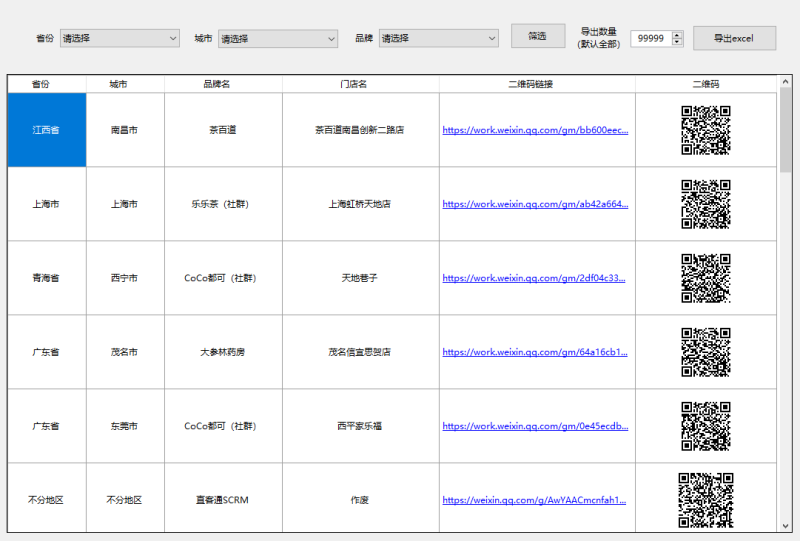Select the 东莞市 cell
This screenshot has width=800, height=541.
pyautogui.click(x=126, y=426)
